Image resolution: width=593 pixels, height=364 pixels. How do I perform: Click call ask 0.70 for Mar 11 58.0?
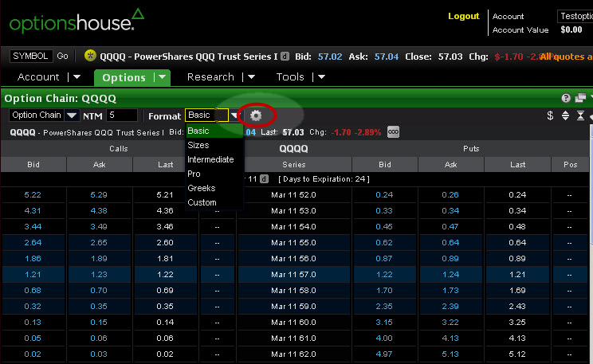[99, 290]
